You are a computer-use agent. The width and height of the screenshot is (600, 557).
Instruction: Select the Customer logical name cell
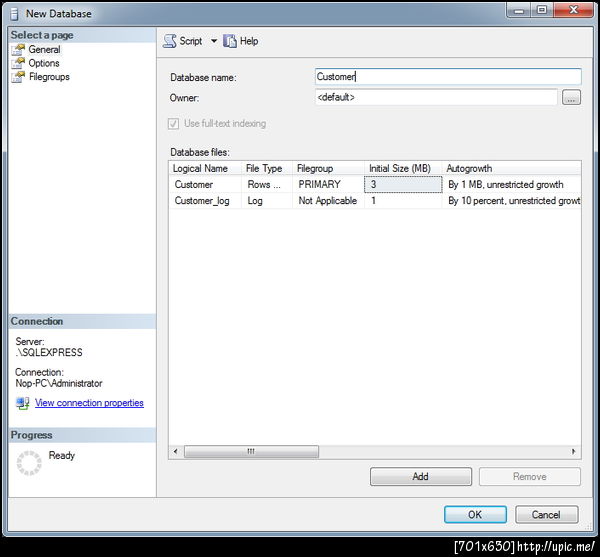(205, 184)
